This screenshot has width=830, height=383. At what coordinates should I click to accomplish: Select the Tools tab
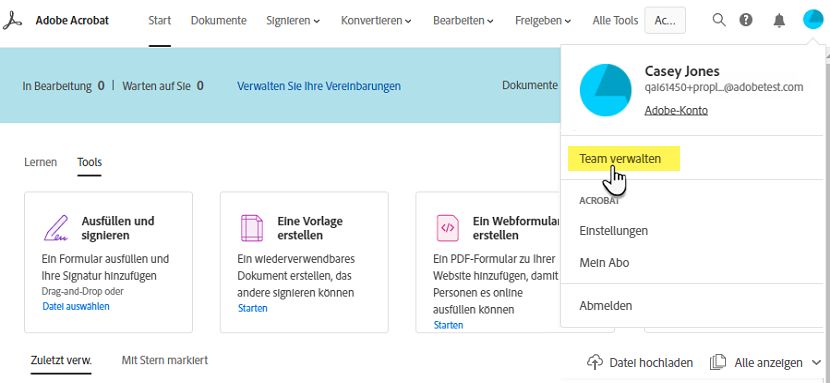89,162
